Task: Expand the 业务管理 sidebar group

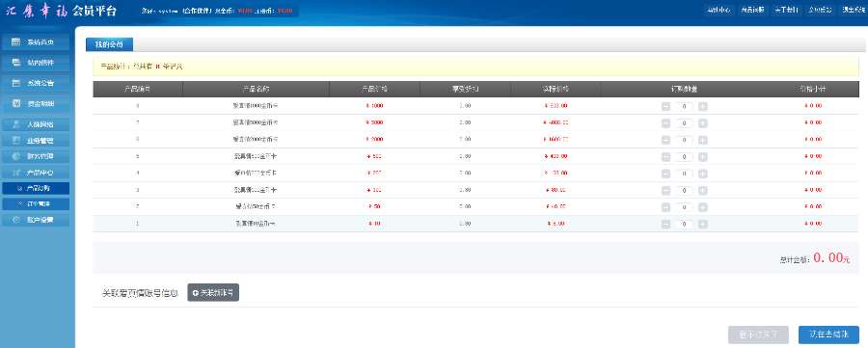Action: coord(36,141)
